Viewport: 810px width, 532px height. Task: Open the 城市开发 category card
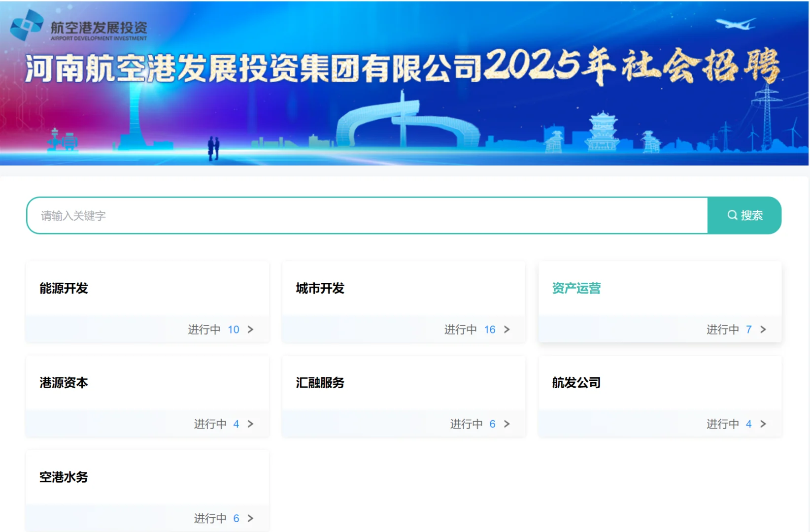pos(404,301)
